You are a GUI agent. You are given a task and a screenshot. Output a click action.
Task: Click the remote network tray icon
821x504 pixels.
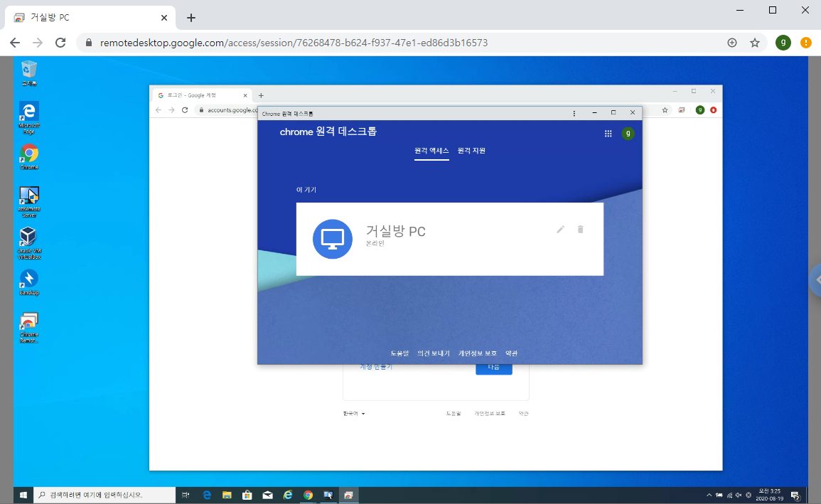coord(729,495)
